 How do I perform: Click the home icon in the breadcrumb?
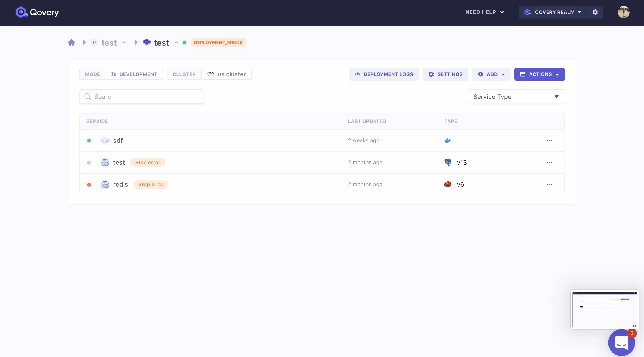72,42
